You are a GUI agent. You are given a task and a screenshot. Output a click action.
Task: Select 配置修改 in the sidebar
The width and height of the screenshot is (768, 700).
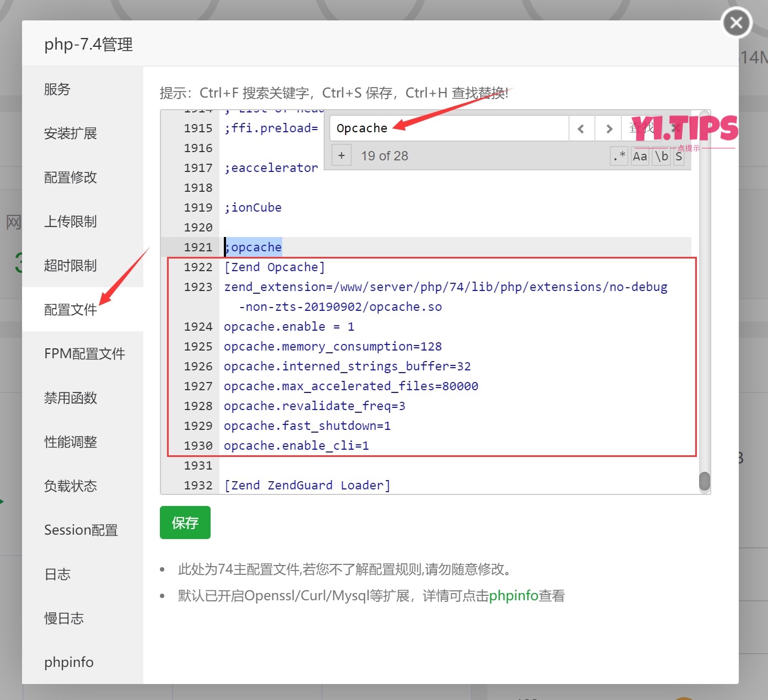70,177
